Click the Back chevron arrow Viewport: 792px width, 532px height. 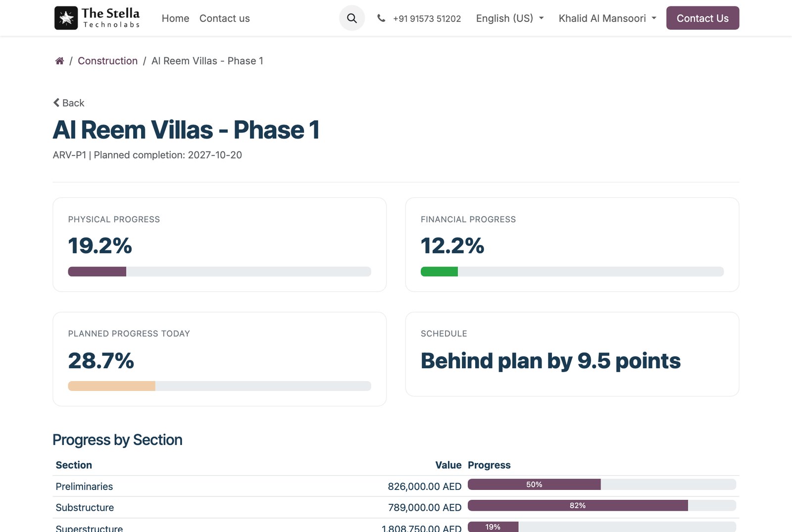pos(56,102)
